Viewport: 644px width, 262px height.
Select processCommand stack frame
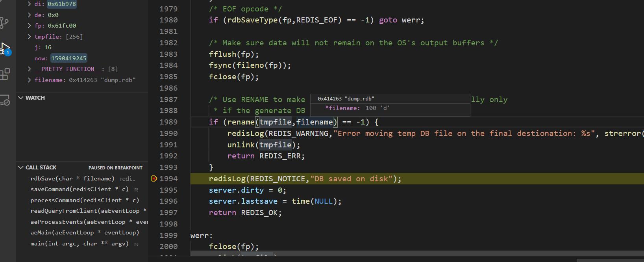82,200
